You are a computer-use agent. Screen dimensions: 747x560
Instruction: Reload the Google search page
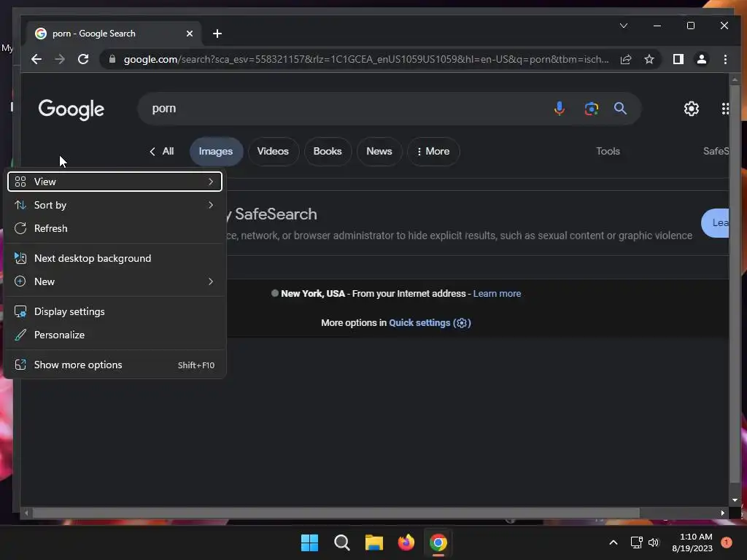pos(83,59)
